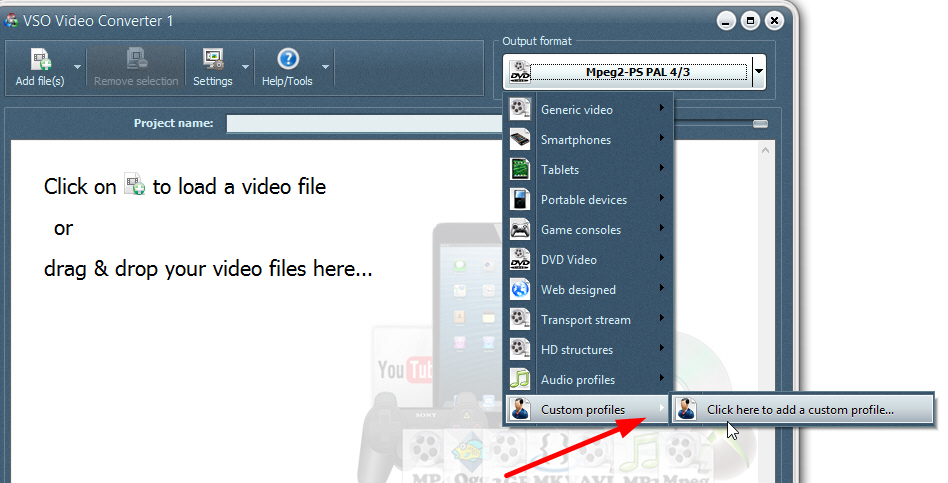The image size is (948, 483).
Task: Click the Custom profiles person icon
Action: [x=520, y=409]
